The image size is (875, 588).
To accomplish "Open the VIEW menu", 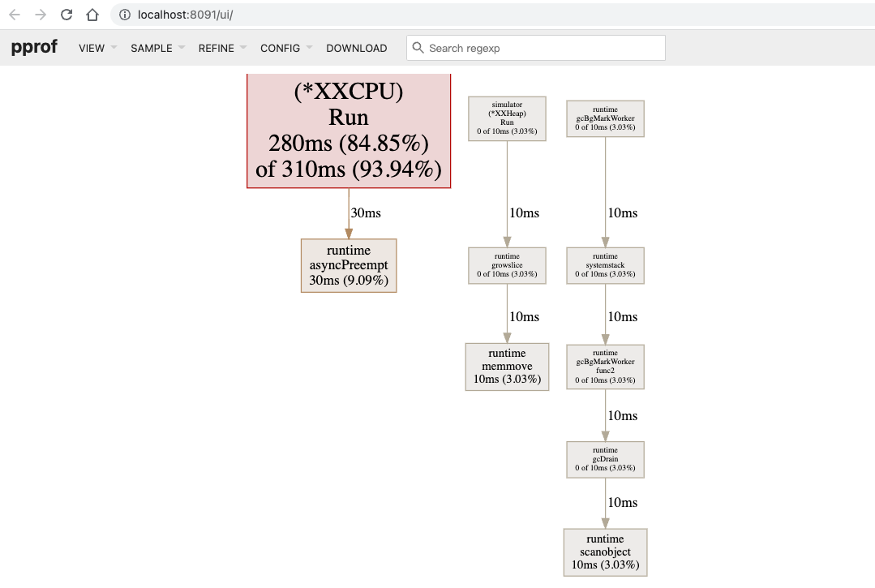I will click(x=92, y=48).
